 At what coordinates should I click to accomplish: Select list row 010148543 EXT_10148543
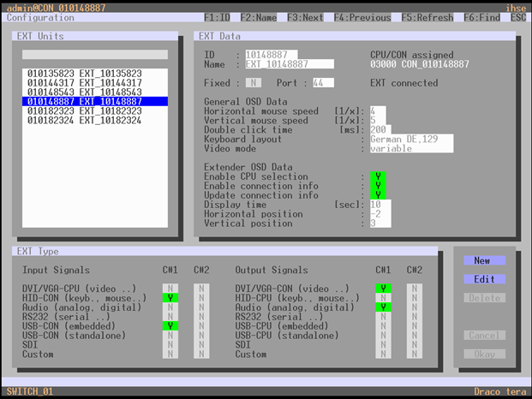click(x=95, y=92)
